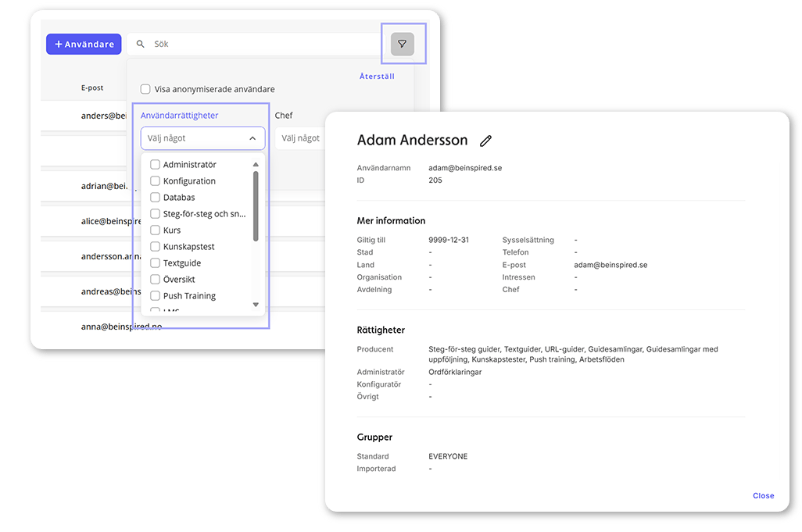Click scroll-up arrow in rights list
802x532 pixels.
click(256, 165)
